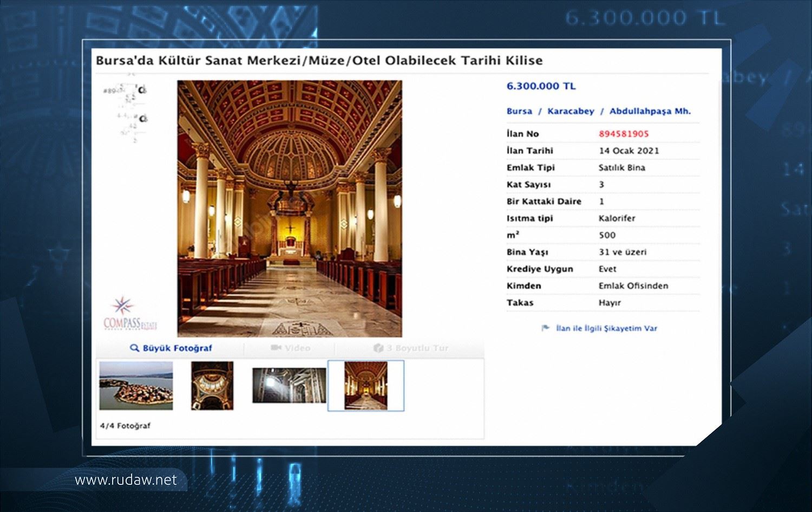Click the listing number 894581905
The image size is (812, 512).
click(x=624, y=134)
